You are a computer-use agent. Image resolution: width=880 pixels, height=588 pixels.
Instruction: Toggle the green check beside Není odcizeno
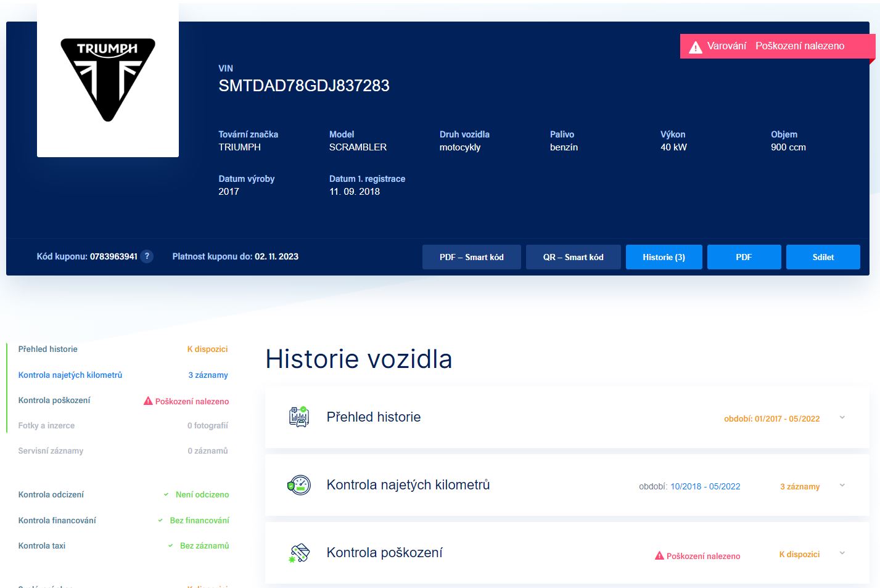(x=165, y=494)
